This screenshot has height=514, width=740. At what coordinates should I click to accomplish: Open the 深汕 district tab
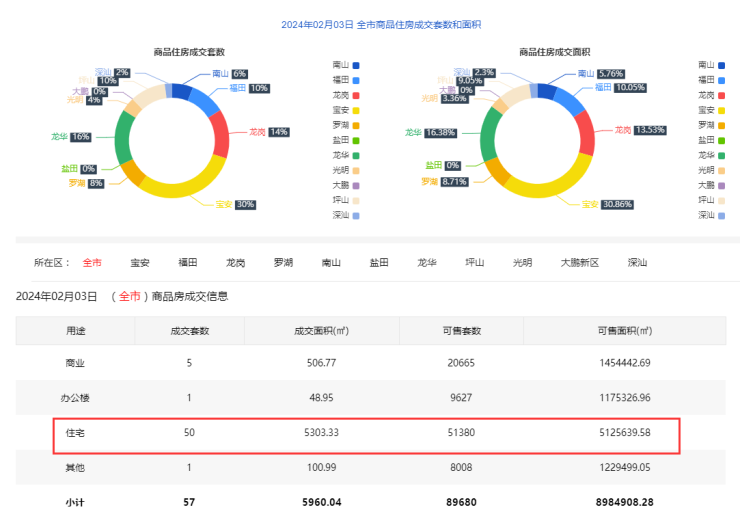point(637,263)
